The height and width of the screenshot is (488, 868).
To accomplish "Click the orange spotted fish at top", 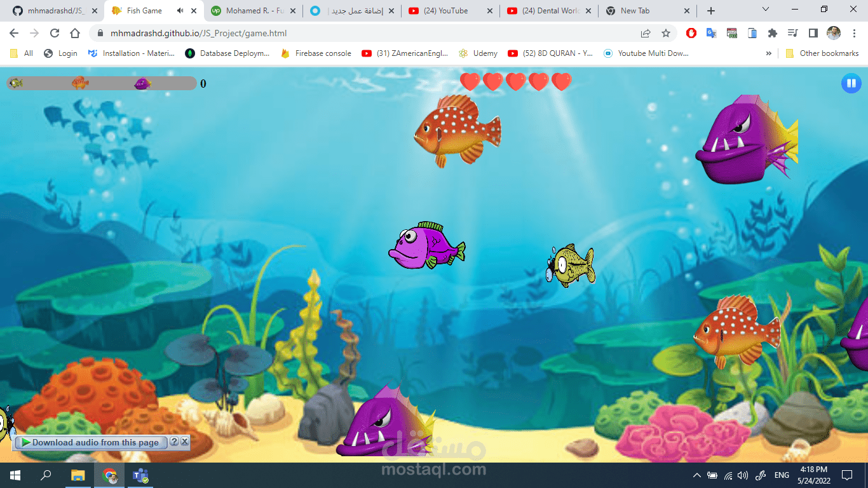I will 458,131.
